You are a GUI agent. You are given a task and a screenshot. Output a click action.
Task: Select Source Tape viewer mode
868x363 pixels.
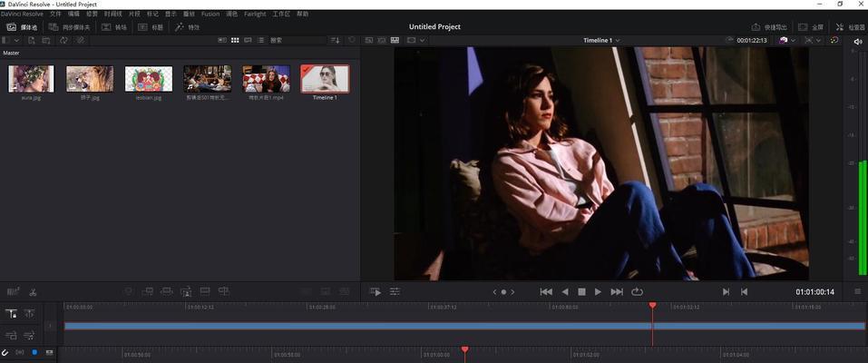point(382,41)
